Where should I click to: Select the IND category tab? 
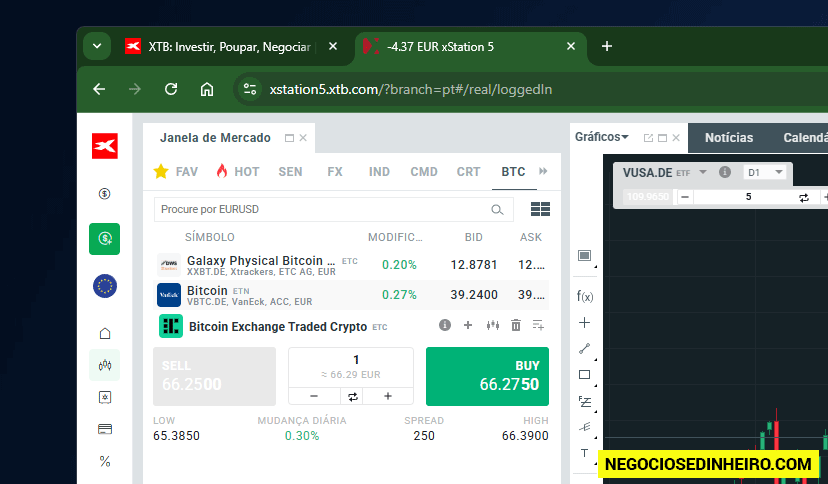tap(379, 172)
